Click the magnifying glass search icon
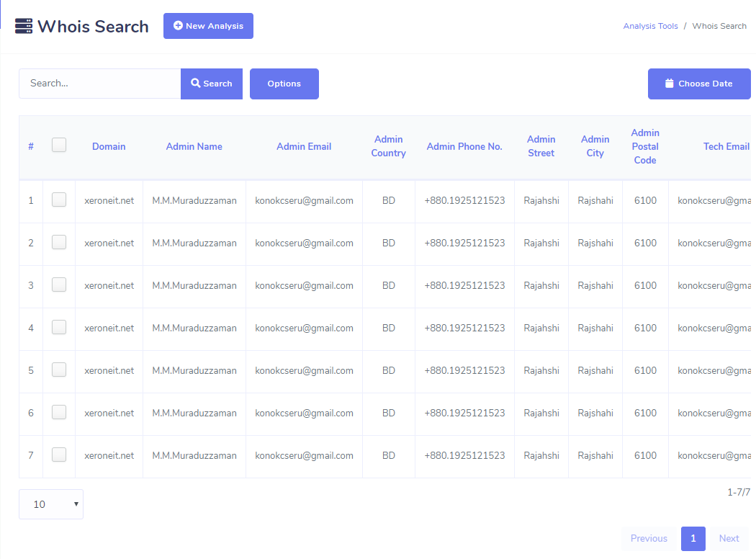 [x=195, y=84]
